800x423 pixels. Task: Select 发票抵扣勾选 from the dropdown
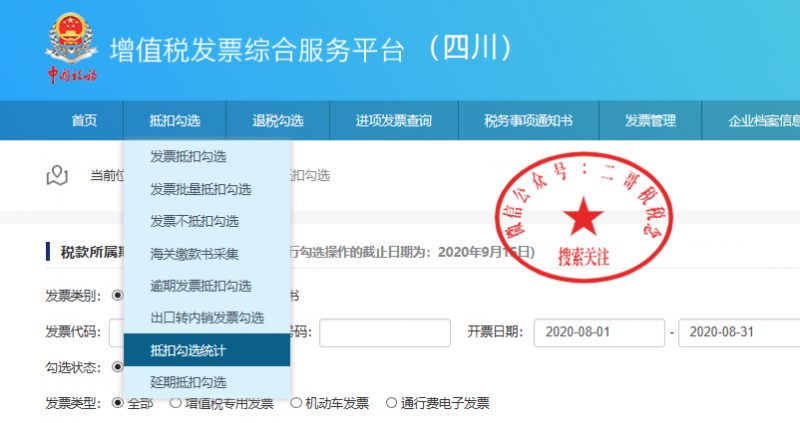(188, 157)
